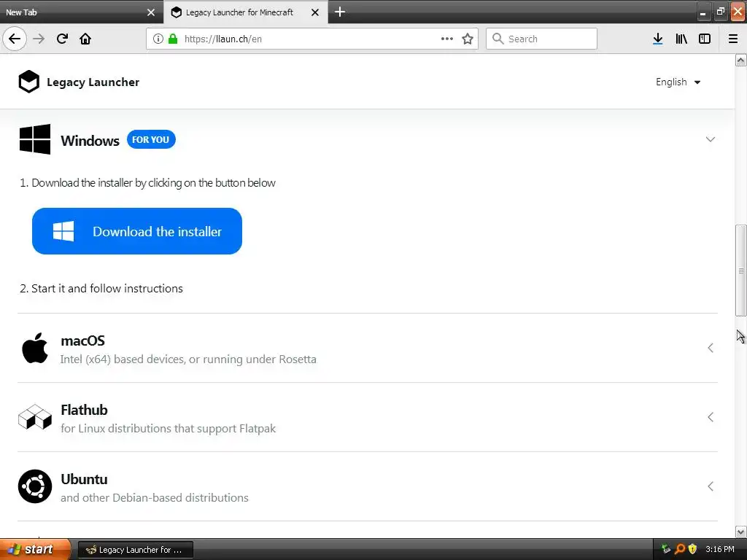747x560 pixels.
Task: Click the network activity tray icon
Action: [x=666, y=549]
